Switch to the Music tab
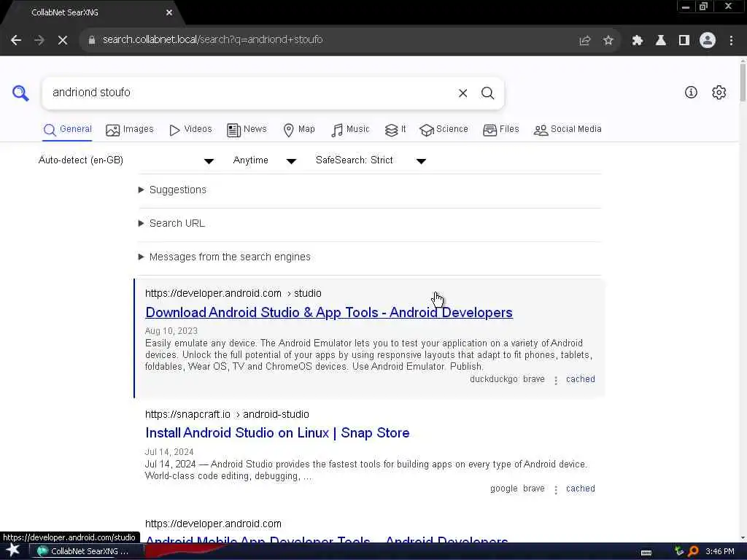The height and width of the screenshot is (560, 747). 350,130
